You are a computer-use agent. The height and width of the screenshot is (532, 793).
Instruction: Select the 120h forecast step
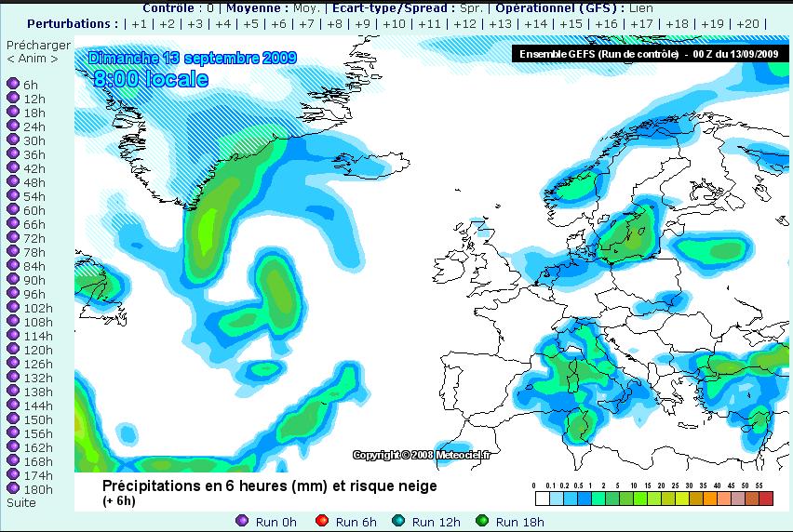click(x=37, y=350)
